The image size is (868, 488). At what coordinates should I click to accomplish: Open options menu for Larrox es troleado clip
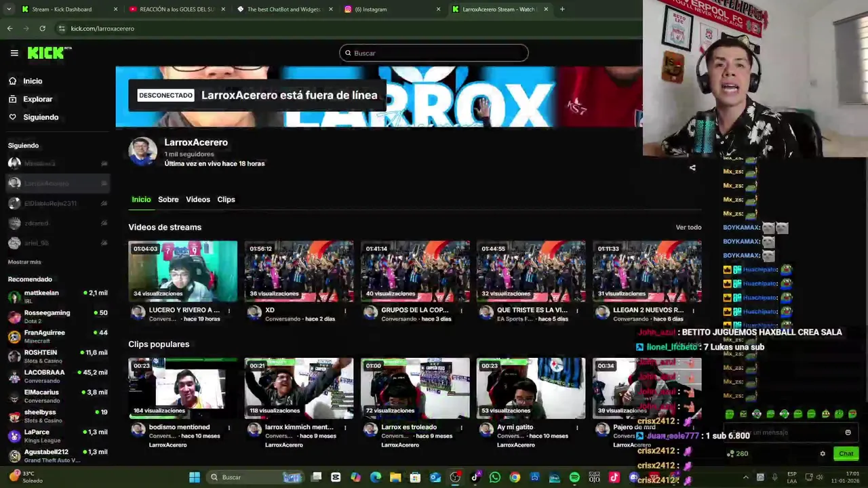coord(461,428)
